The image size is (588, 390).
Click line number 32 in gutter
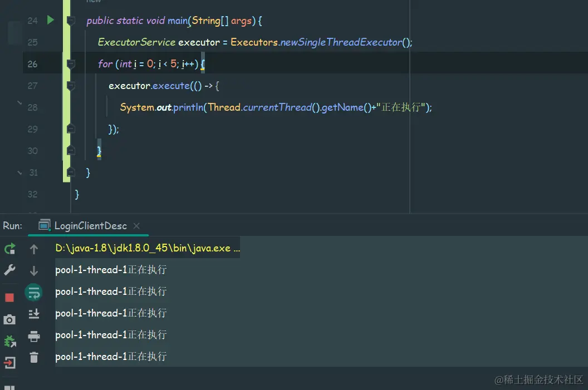click(33, 194)
